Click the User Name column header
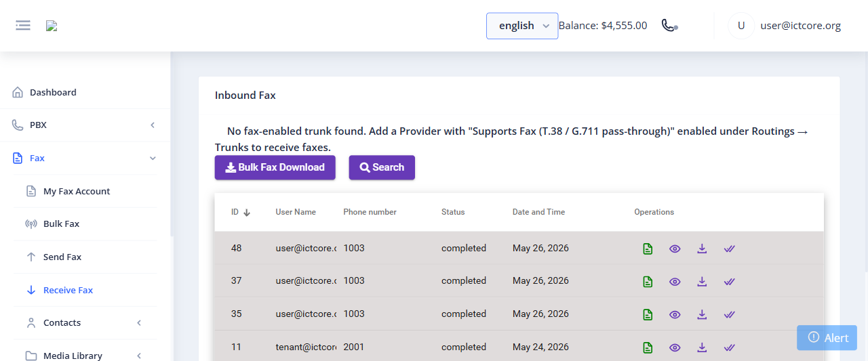The width and height of the screenshot is (868, 361). coord(296,212)
